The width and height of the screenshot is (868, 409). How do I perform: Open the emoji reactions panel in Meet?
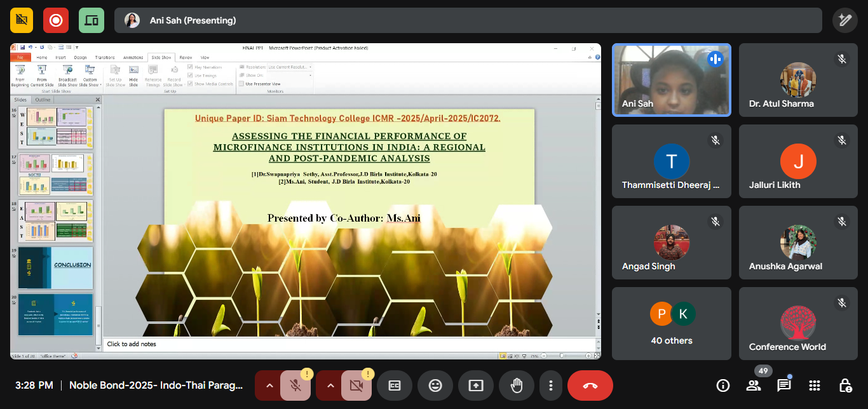(435, 386)
